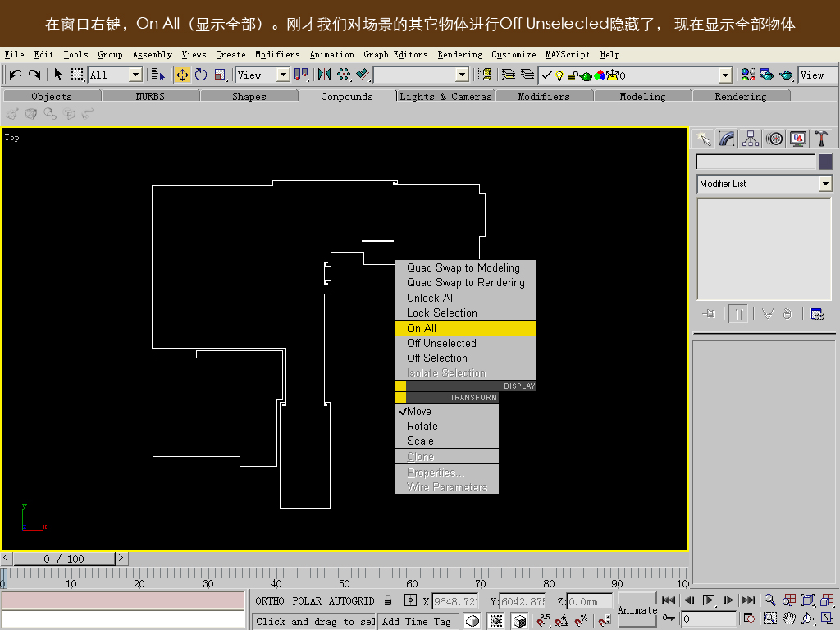Switch to the Hierarchy command panel

tap(751, 139)
